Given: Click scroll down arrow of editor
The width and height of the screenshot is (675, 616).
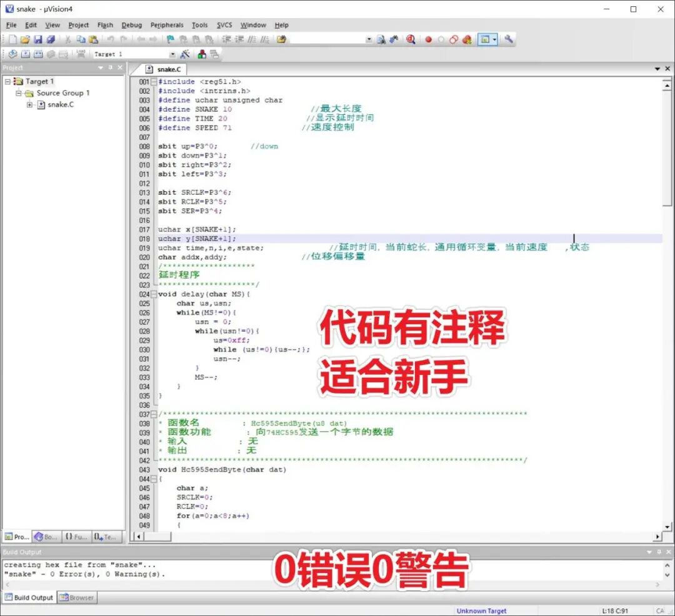Looking at the screenshot, I should [x=667, y=527].
